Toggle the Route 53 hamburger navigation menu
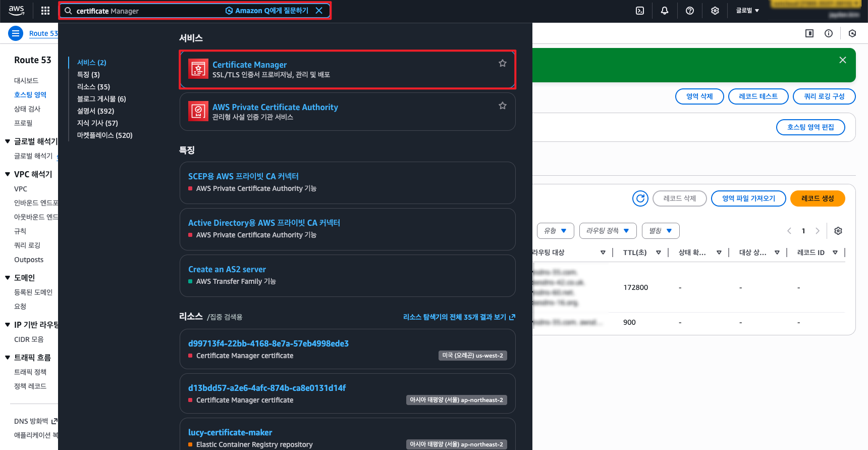This screenshot has width=868, height=450. [x=16, y=33]
